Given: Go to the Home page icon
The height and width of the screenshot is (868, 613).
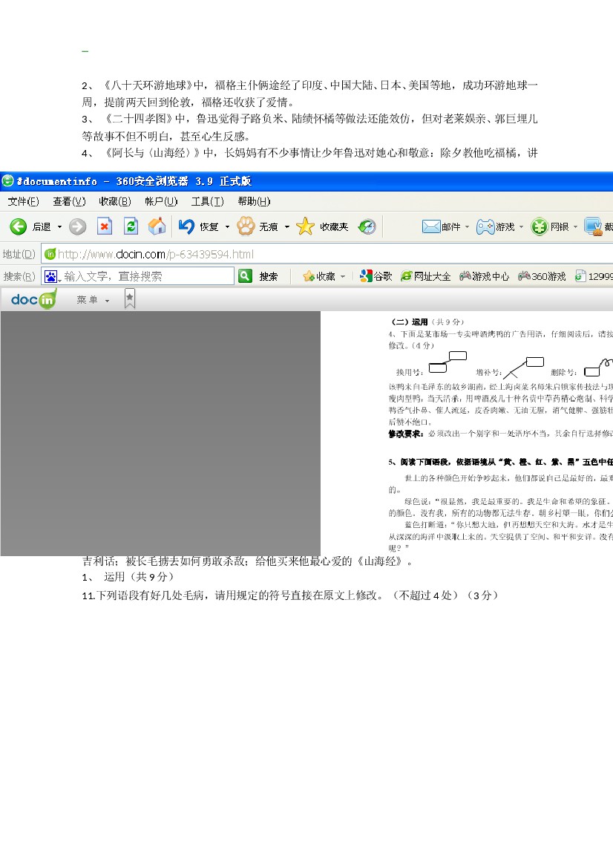Looking at the screenshot, I should [x=157, y=226].
